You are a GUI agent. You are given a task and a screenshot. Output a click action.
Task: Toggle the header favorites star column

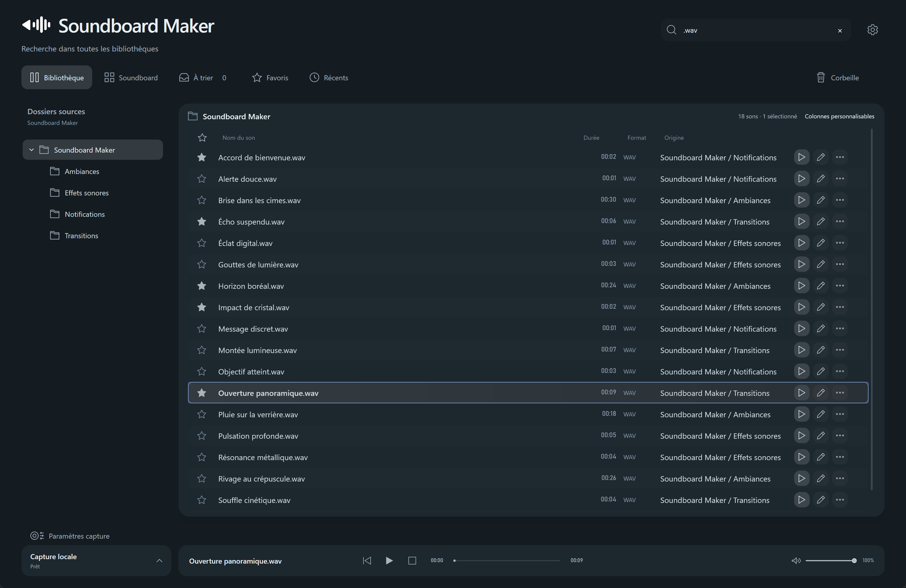[x=202, y=137]
